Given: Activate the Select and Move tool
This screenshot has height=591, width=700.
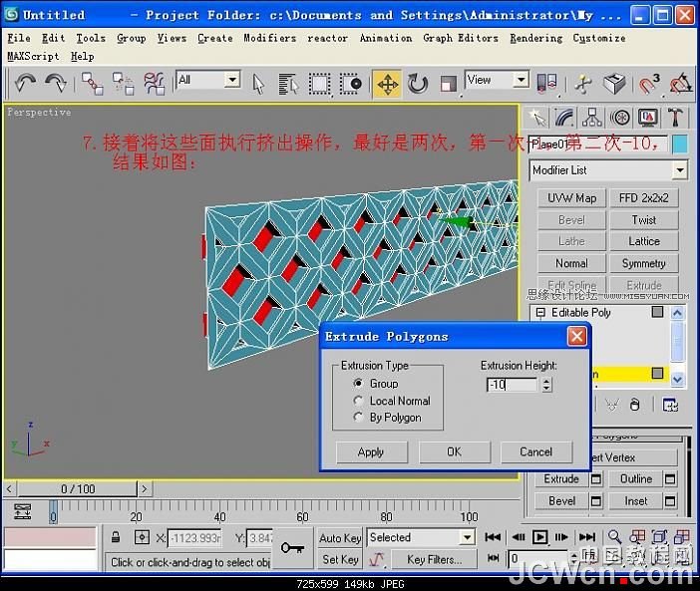Looking at the screenshot, I should 387,84.
